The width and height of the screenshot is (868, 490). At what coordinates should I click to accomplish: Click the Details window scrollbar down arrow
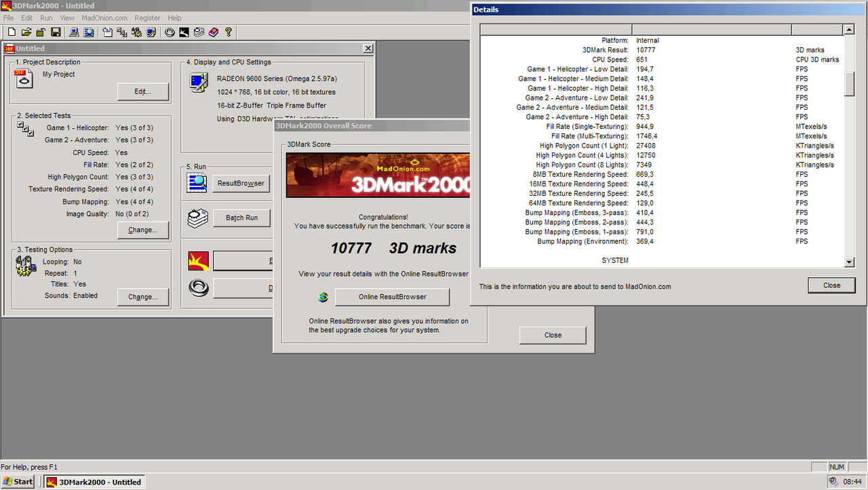click(849, 262)
